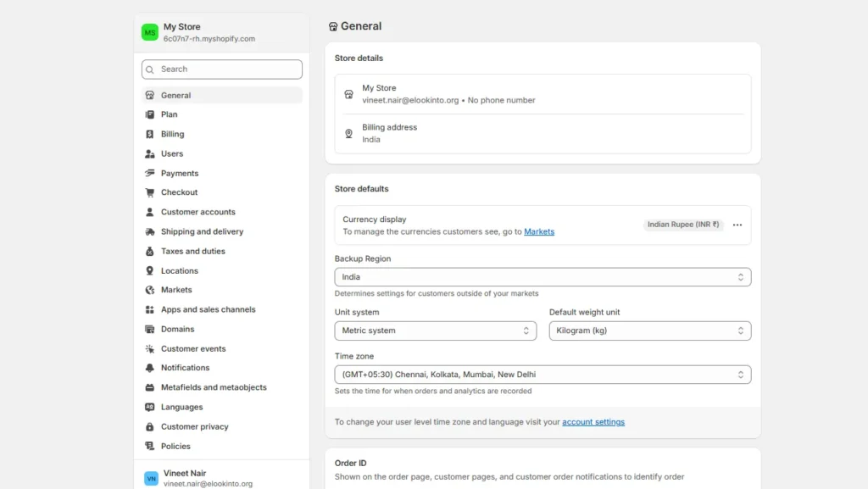This screenshot has height=489, width=868.
Task: Open Payments settings via the card icon
Action: tap(149, 173)
